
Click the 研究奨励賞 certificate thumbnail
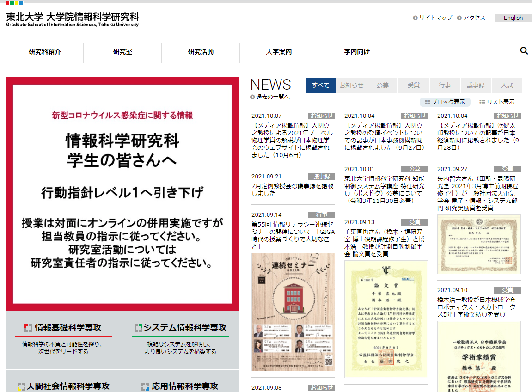click(479, 245)
